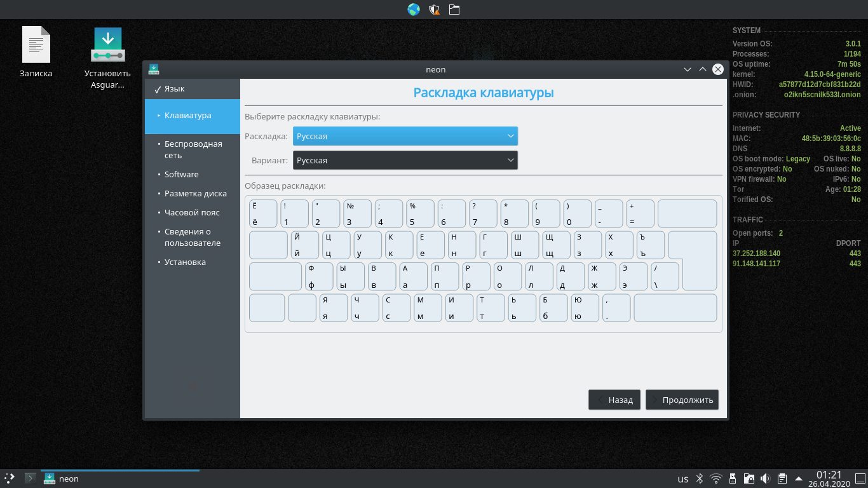Viewport: 868px width, 488px height.
Task: Click the Образец раскладки label
Action: pyautogui.click(x=285, y=186)
